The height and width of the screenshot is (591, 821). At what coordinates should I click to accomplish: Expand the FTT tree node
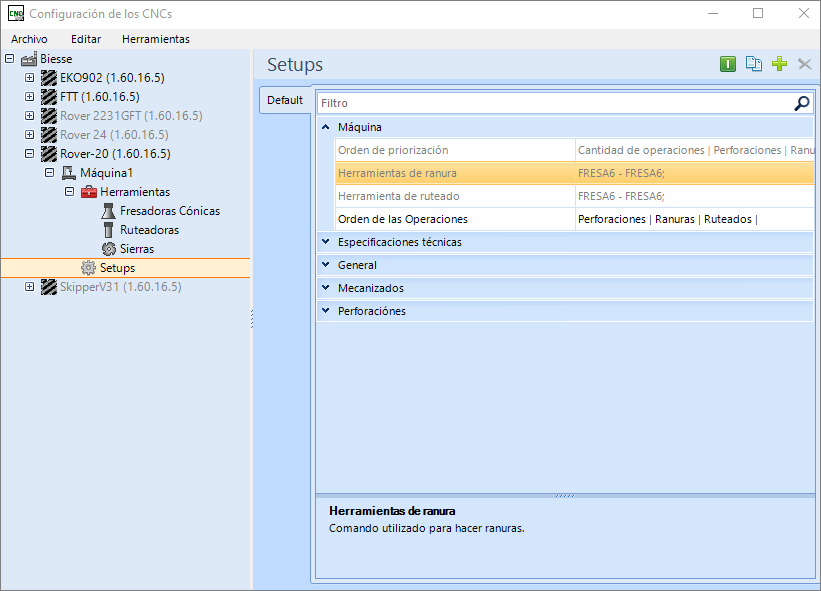[29, 97]
